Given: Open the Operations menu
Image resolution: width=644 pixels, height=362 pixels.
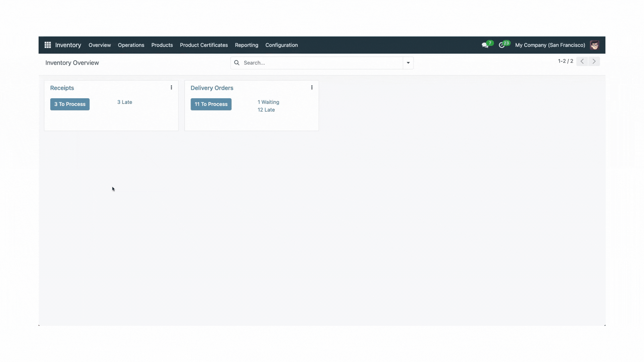Looking at the screenshot, I should click(131, 45).
